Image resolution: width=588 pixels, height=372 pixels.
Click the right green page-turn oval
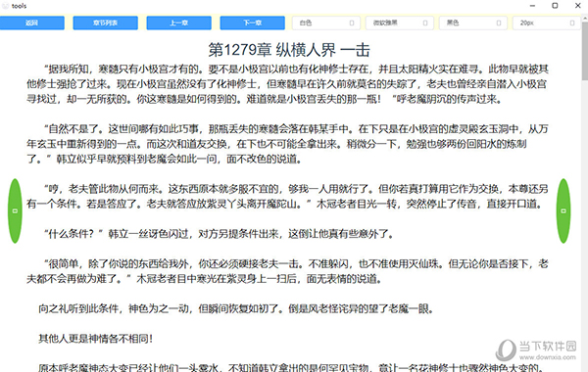[563, 210]
